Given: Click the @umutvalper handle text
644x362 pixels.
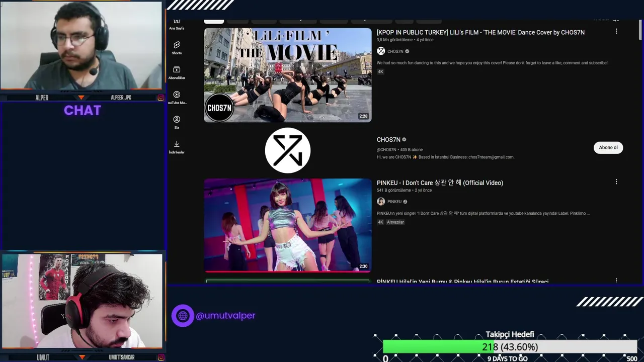Looking at the screenshot, I should [x=225, y=316].
